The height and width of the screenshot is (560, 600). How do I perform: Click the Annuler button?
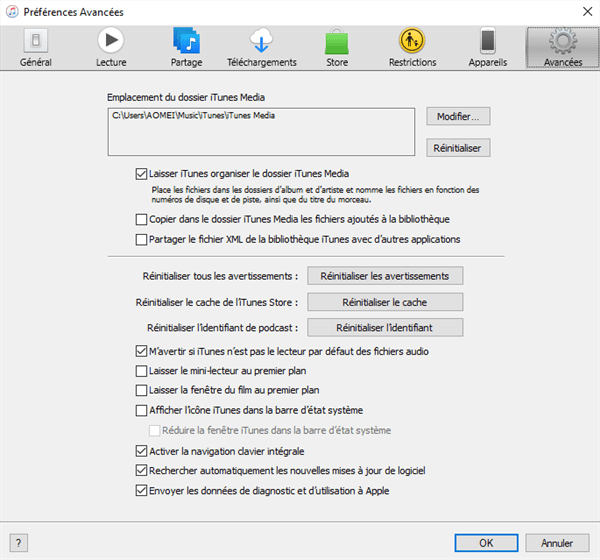(557, 543)
